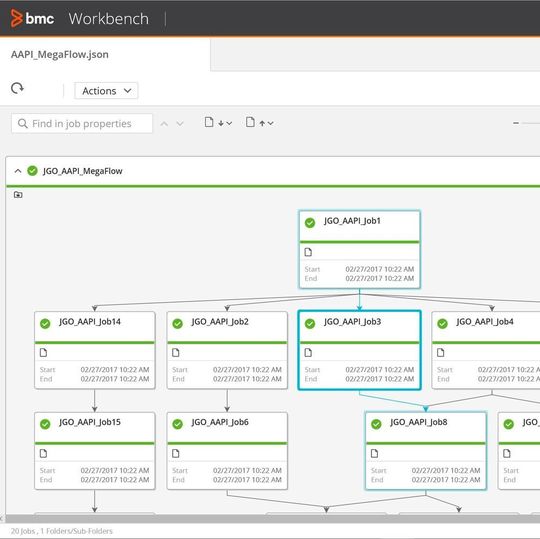Click the folder icon under MegaFlow header
The width and height of the screenshot is (540, 539).
(x=18, y=195)
